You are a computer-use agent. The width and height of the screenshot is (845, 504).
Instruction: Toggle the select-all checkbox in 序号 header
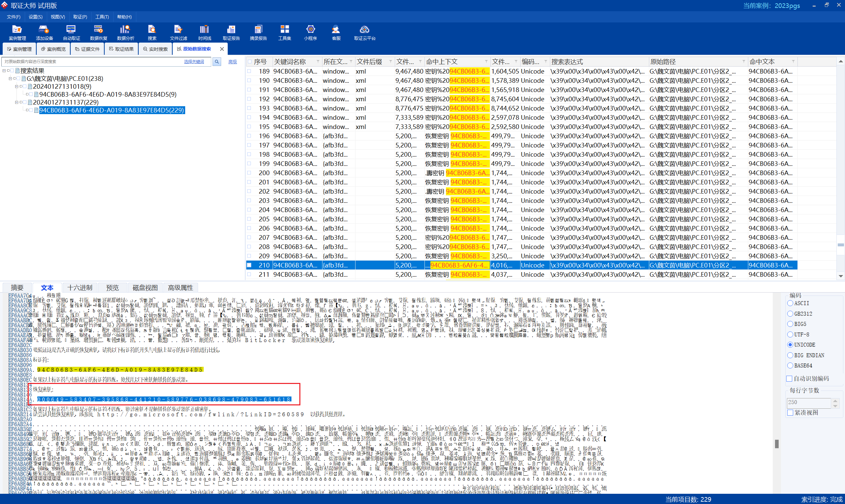click(x=250, y=61)
